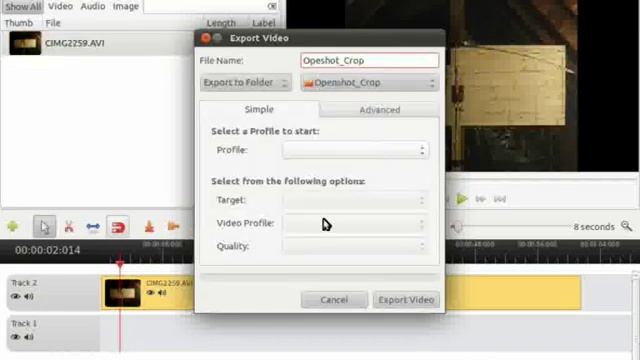The height and width of the screenshot is (360, 640).
Task: Switch to the Advanced tab
Action: [x=380, y=110]
